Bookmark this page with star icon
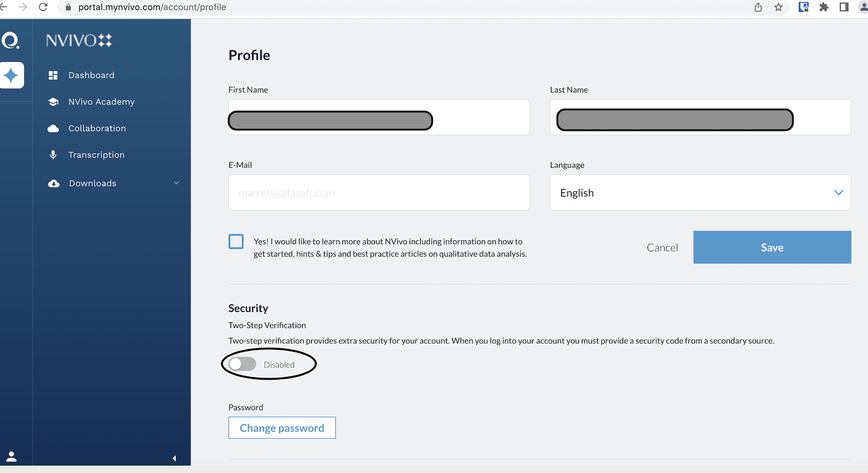Screen dimensions: 868x473 779,7
